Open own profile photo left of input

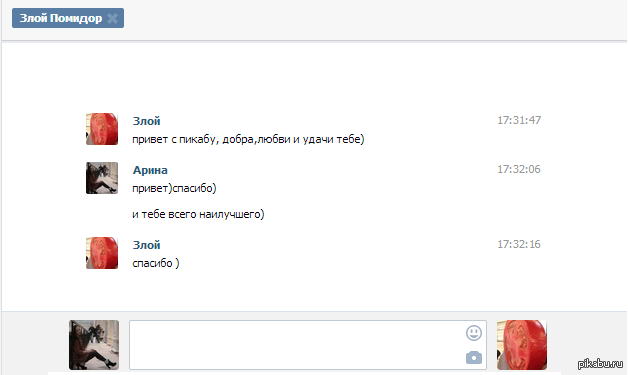click(94, 345)
